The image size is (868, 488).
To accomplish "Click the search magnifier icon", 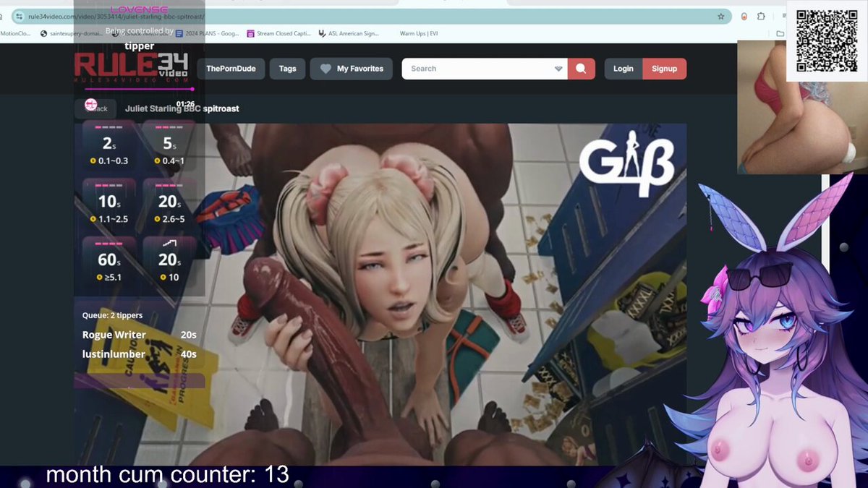I will 581,68.
